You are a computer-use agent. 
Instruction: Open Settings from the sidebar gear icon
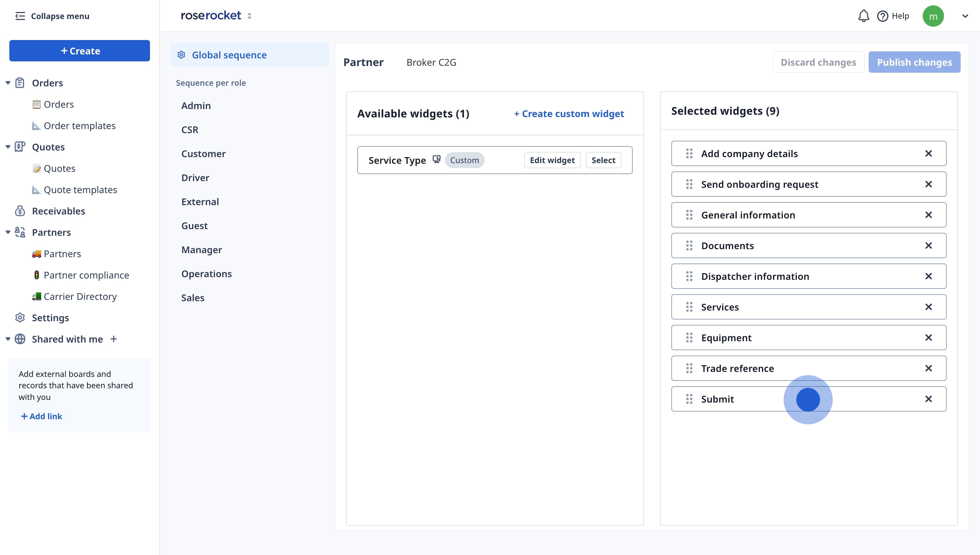(x=20, y=318)
